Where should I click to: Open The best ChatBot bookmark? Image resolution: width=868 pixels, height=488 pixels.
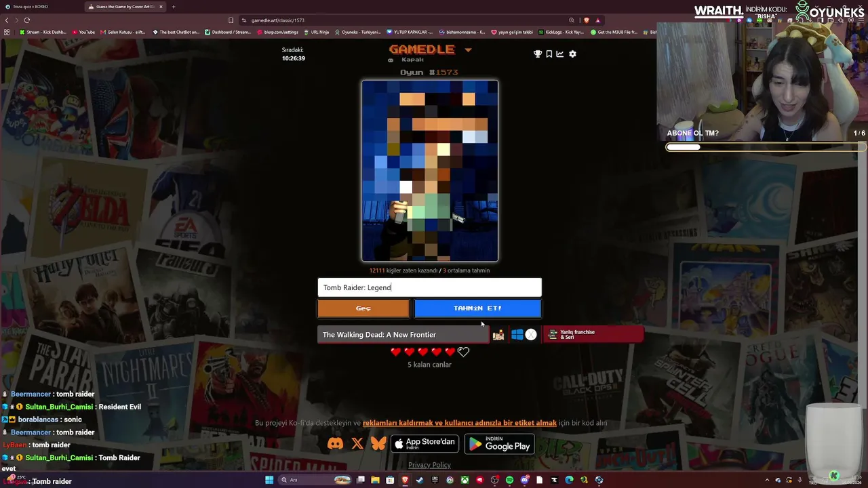point(176,32)
